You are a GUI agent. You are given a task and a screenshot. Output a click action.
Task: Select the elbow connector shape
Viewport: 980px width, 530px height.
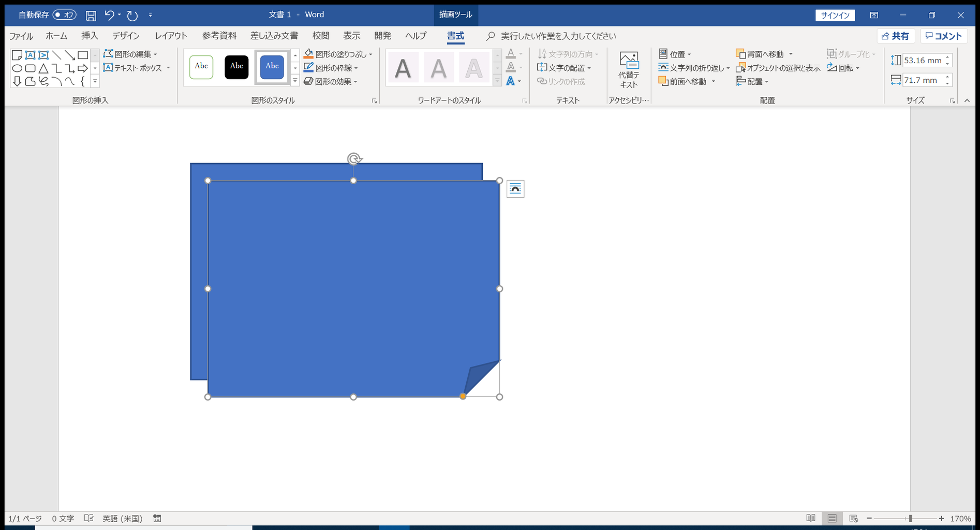(x=56, y=68)
